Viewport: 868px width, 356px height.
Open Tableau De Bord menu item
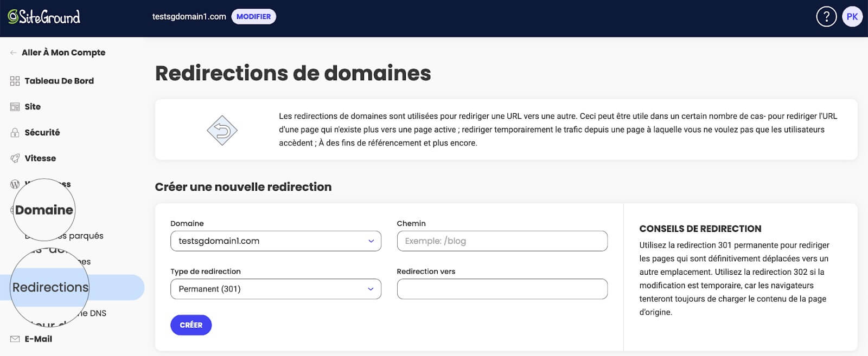(59, 81)
